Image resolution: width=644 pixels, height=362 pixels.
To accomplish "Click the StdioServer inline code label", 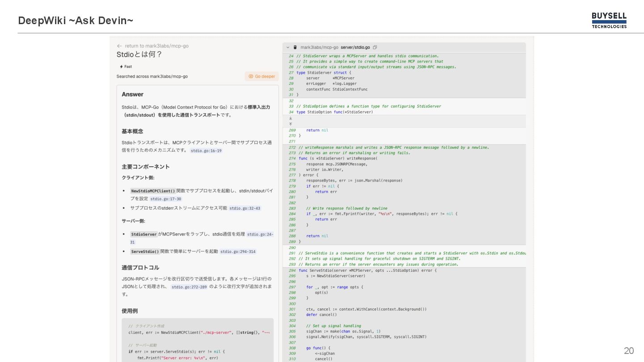I will [144, 234].
